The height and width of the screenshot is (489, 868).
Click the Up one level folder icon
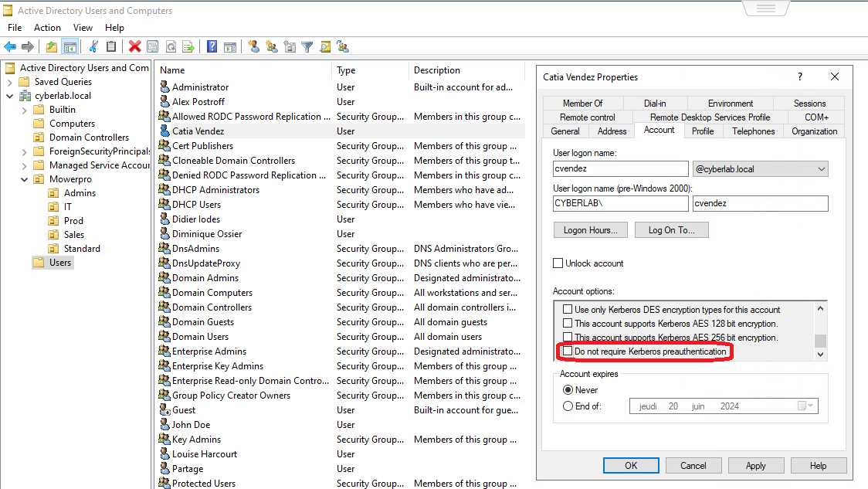pyautogui.click(x=51, y=47)
